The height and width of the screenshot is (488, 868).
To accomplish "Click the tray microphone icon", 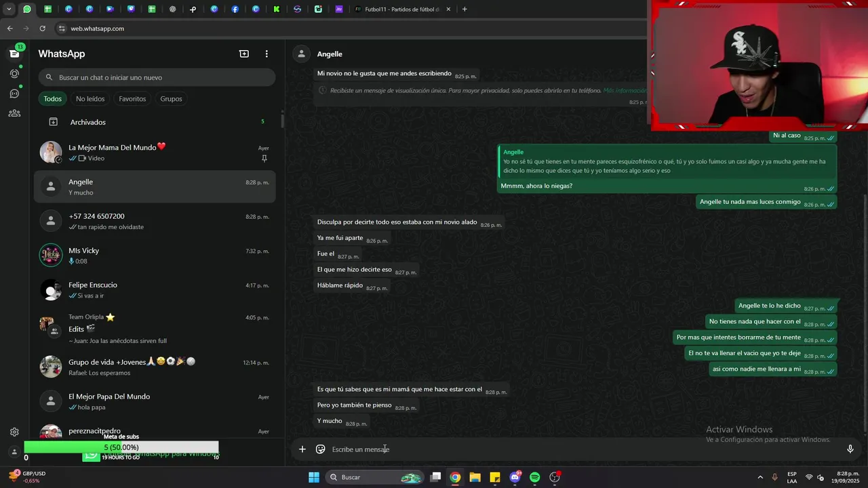I will [x=775, y=477].
